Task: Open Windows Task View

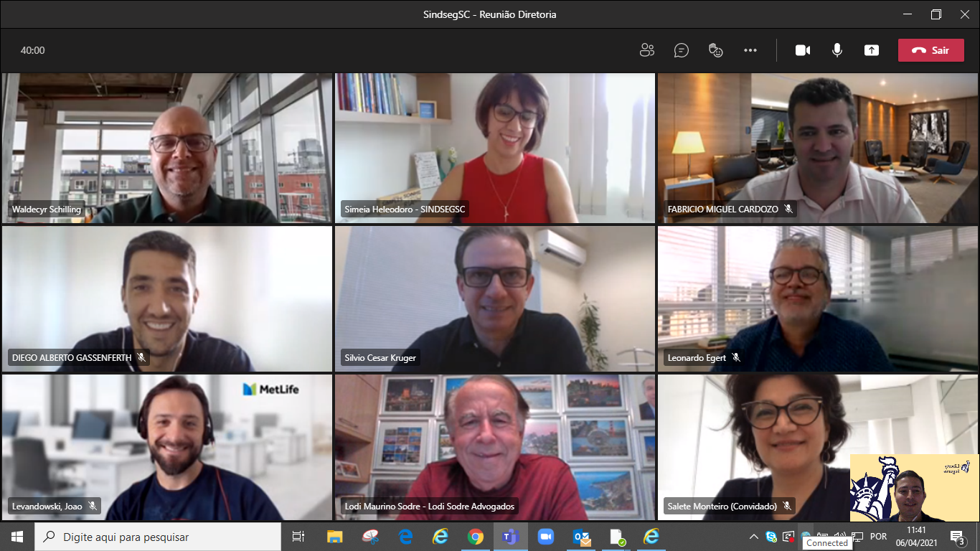Action: (298, 537)
